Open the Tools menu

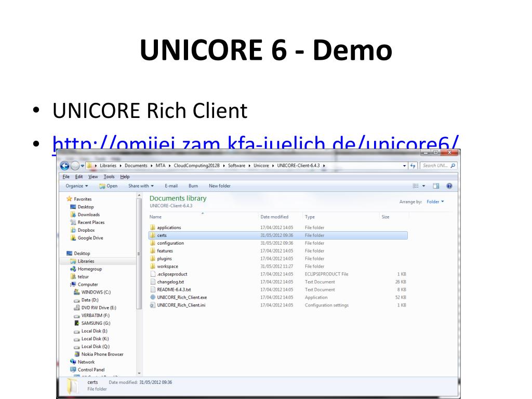[109, 177]
